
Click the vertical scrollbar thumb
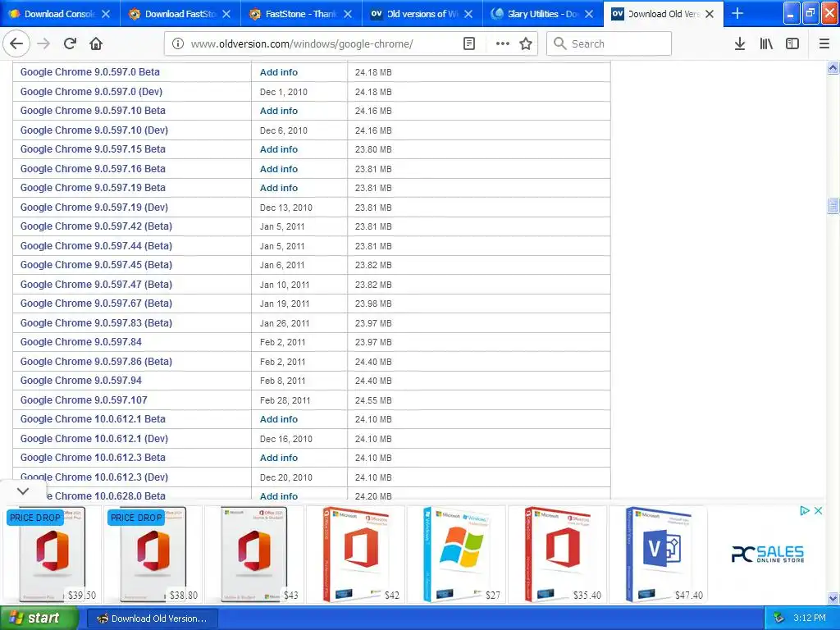(x=833, y=206)
